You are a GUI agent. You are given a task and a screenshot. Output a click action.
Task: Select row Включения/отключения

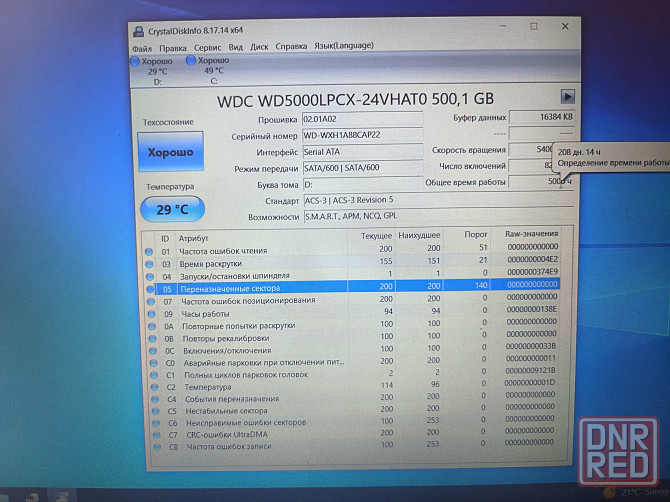[x=354, y=349]
